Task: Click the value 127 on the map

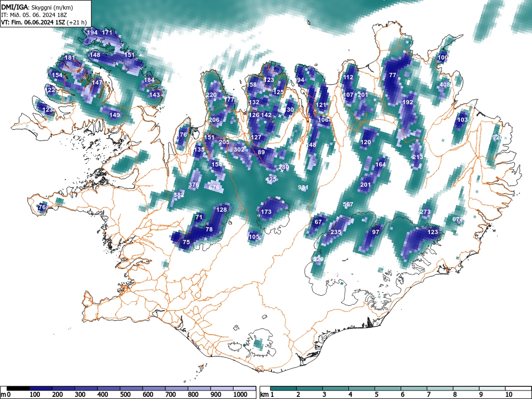Action: (256, 137)
